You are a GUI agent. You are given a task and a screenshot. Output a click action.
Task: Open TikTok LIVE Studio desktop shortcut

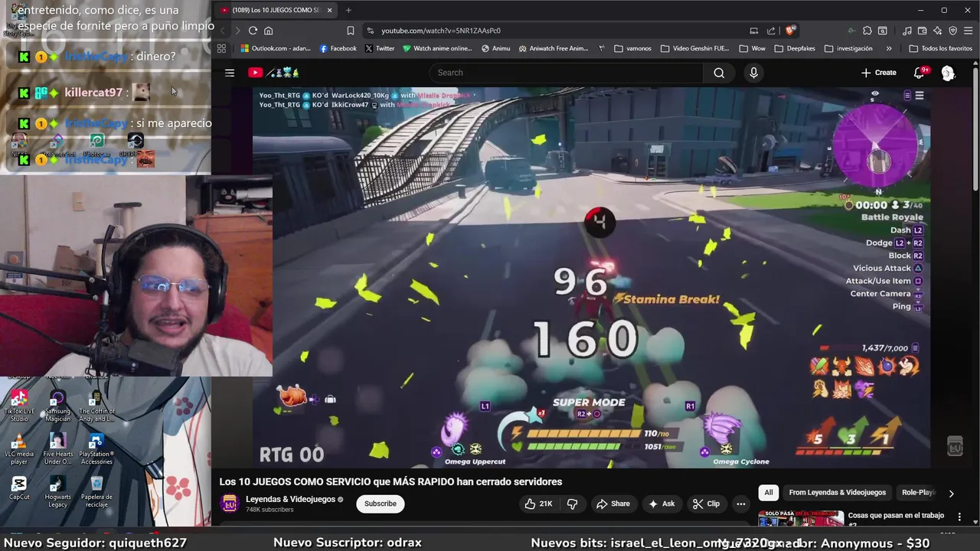[19, 406]
